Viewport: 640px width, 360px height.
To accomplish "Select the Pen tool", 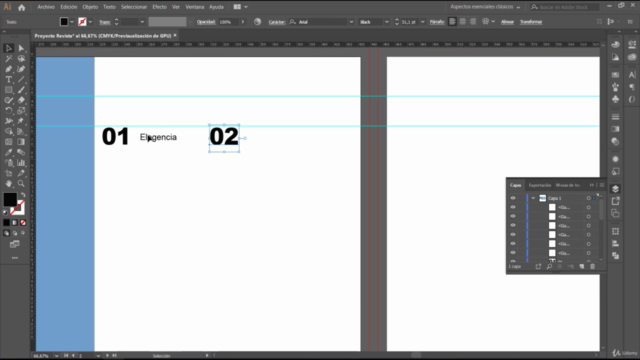I will [x=9, y=69].
